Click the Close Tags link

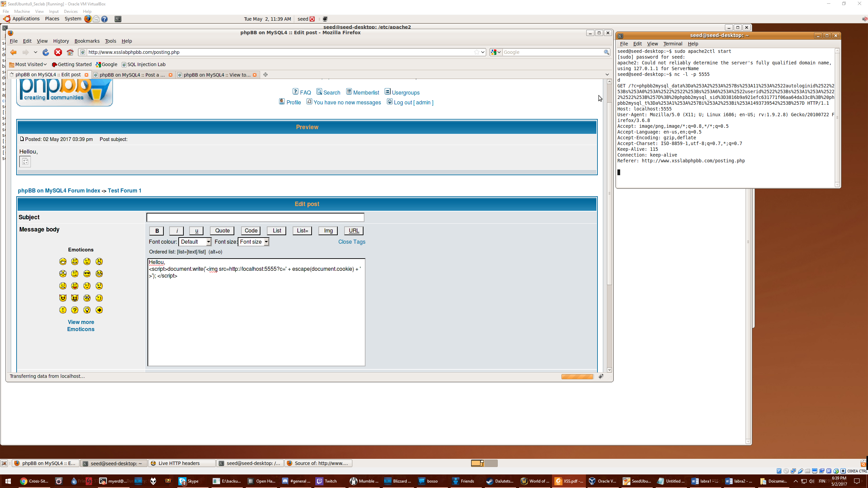(352, 242)
